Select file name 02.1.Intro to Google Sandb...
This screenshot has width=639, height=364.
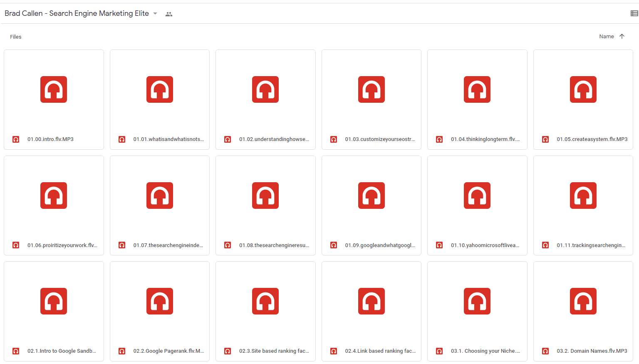[x=62, y=351]
